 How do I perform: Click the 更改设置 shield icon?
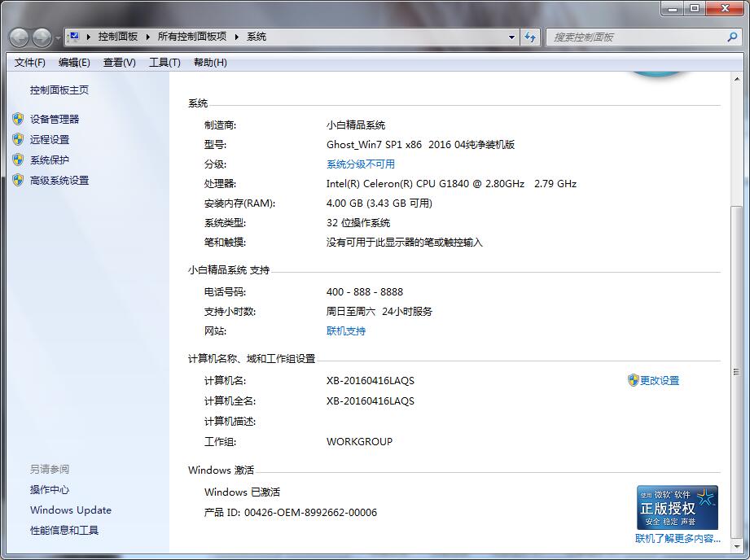633,380
